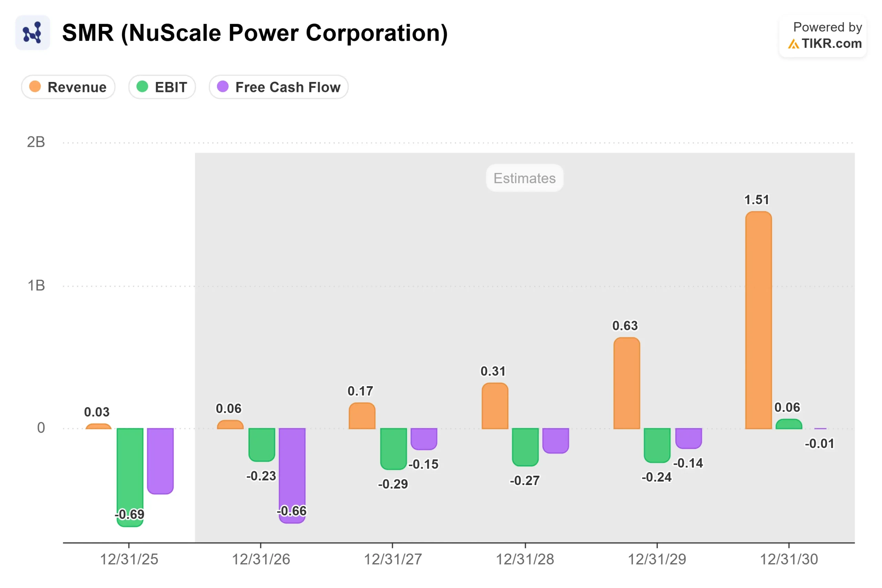The width and height of the screenshot is (882, 588).
Task: Click the 0.31 value label
Action: 493,371
